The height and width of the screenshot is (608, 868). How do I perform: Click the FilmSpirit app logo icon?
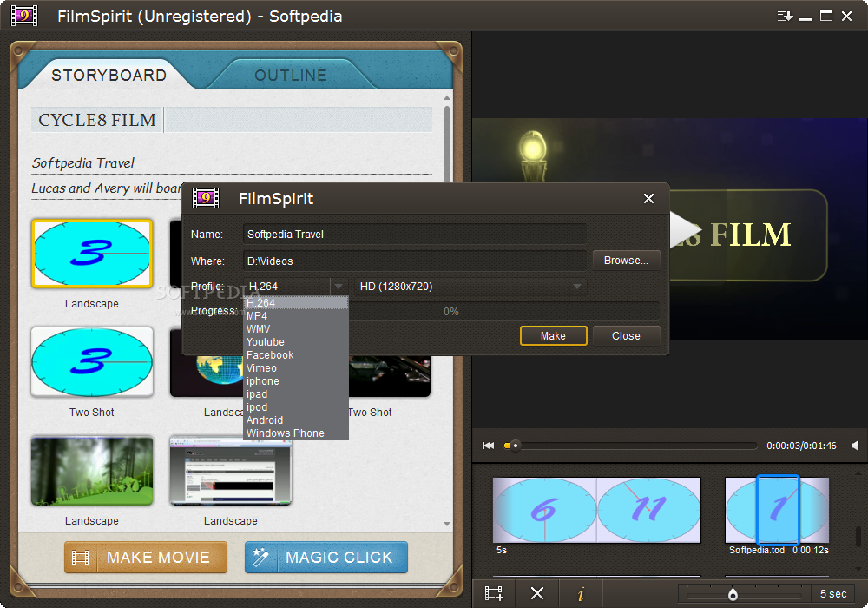pos(24,16)
